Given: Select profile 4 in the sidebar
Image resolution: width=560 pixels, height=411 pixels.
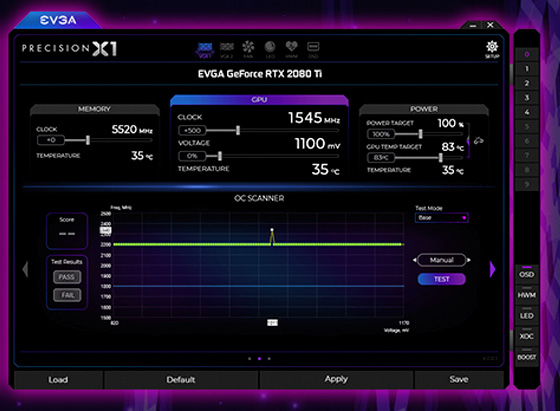Looking at the screenshot, I should (x=527, y=112).
